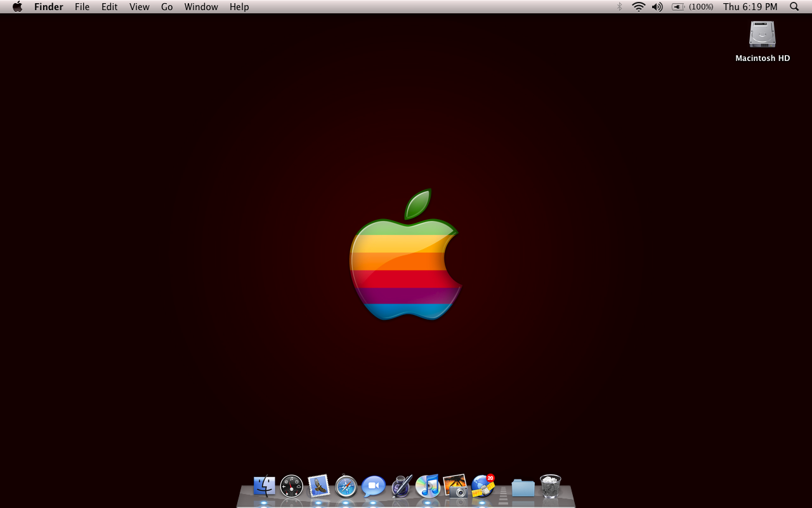Open the battery status menu
812x508 pixels.
pos(692,7)
